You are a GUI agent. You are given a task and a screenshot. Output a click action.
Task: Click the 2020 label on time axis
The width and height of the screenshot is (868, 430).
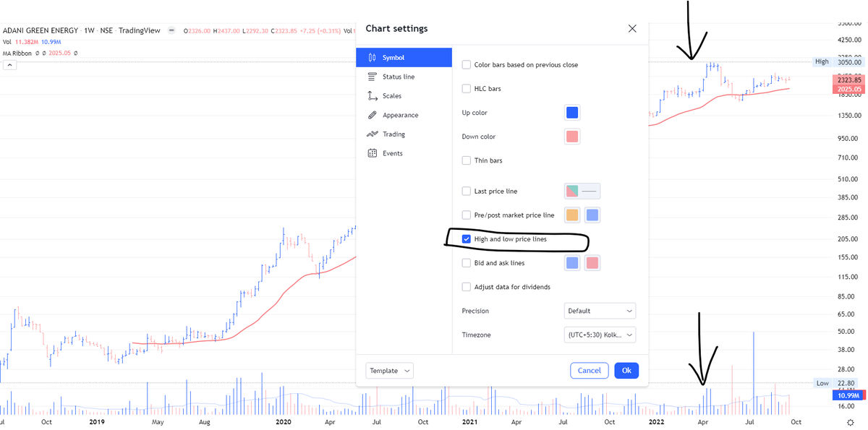click(284, 421)
